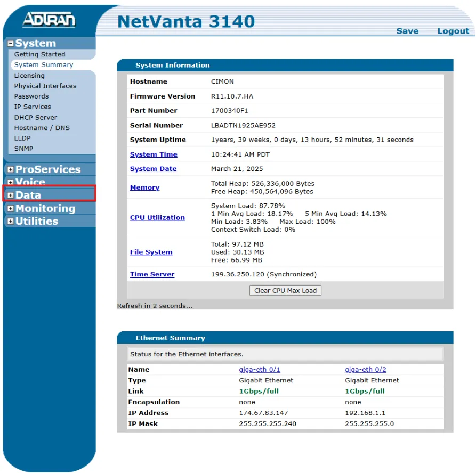Open giga-eth 0/2 interface link

[x=365, y=370]
